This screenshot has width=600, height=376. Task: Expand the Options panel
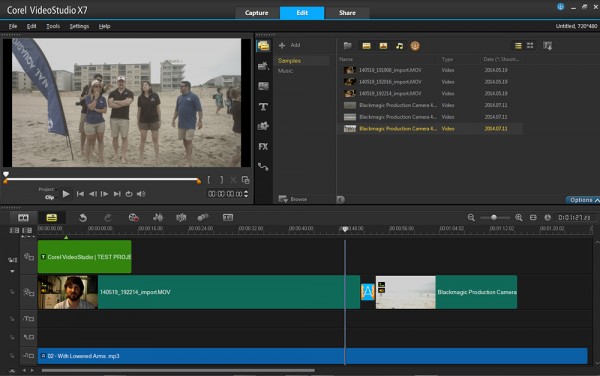[x=583, y=200]
